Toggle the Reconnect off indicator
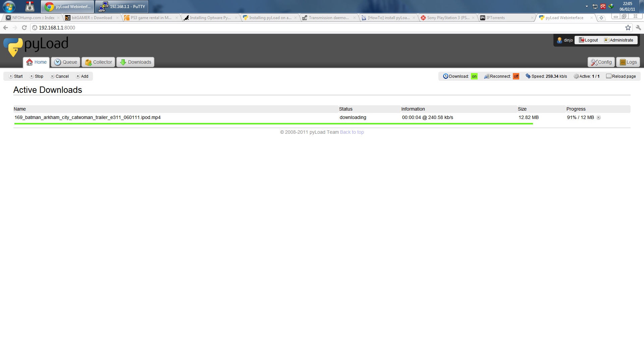This screenshot has height=362, width=644. (x=516, y=76)
